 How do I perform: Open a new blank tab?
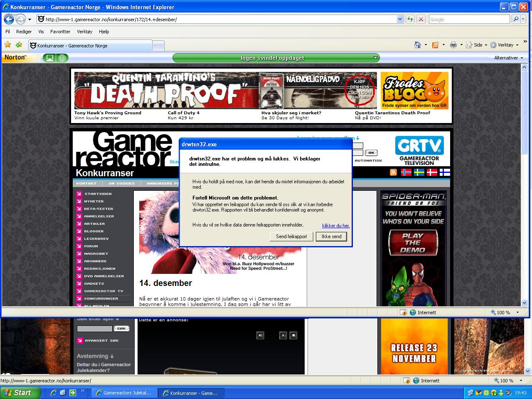[158, 46]
